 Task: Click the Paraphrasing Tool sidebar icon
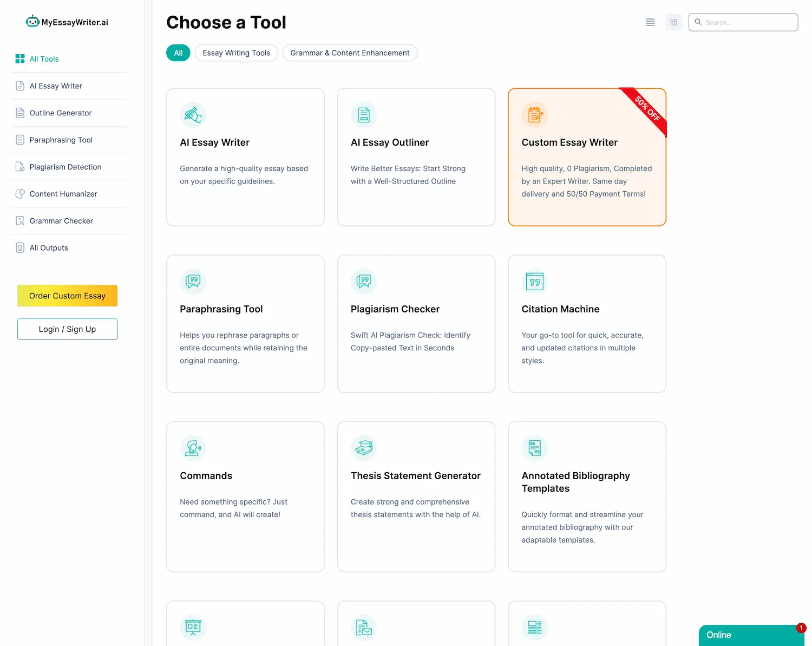click(x=20, y=140)
